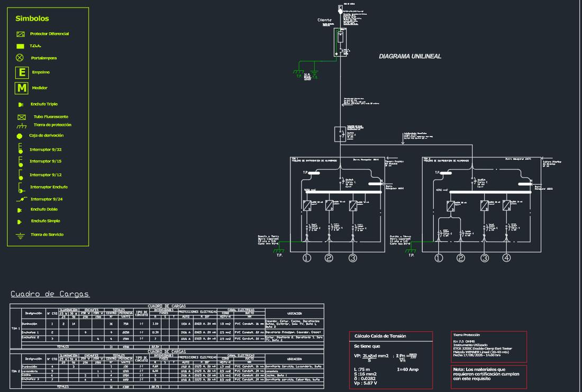
Task: Select the Portalampara crossed-circle legend symbol
Action: click(20, 58)
